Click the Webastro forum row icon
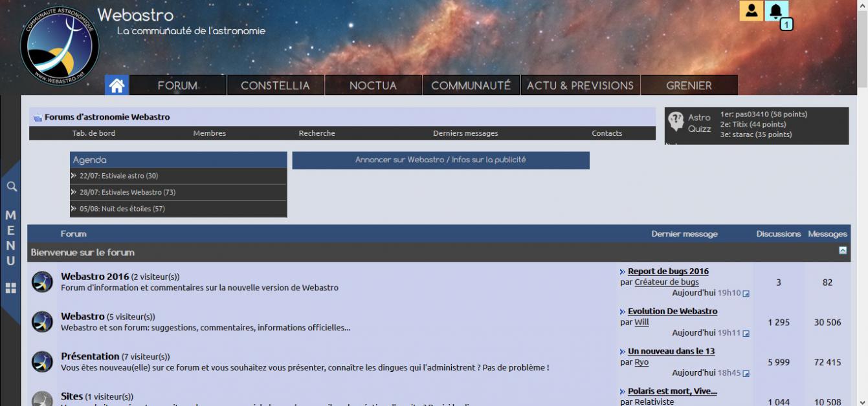Image resolution: width=868 pixels, height=406 pixels. tap(42, 322)
